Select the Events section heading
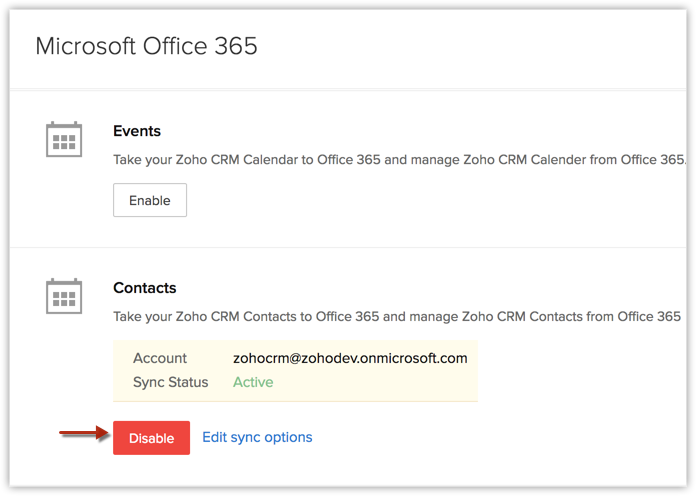The height and width of the screenshot is (496, 696). (137, 131)
